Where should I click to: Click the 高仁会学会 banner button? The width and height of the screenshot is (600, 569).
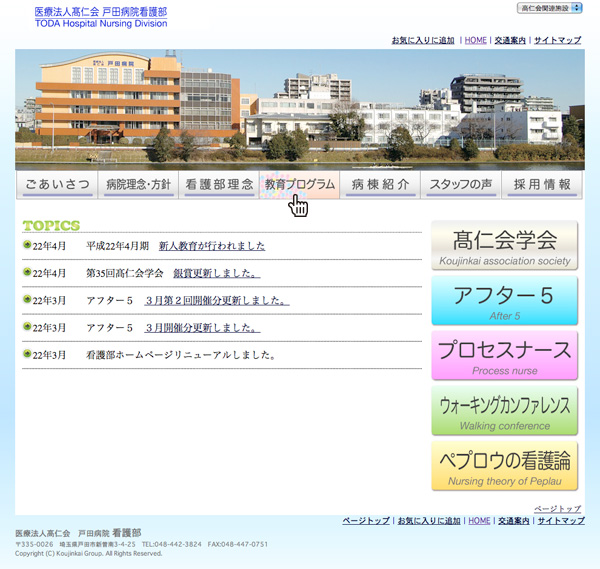coord(505,245)
